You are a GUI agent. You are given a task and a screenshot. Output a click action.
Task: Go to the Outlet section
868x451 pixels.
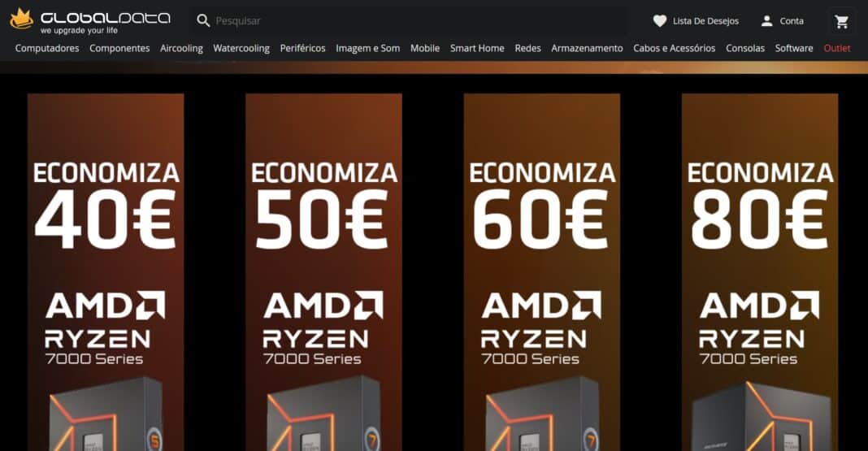837,48
